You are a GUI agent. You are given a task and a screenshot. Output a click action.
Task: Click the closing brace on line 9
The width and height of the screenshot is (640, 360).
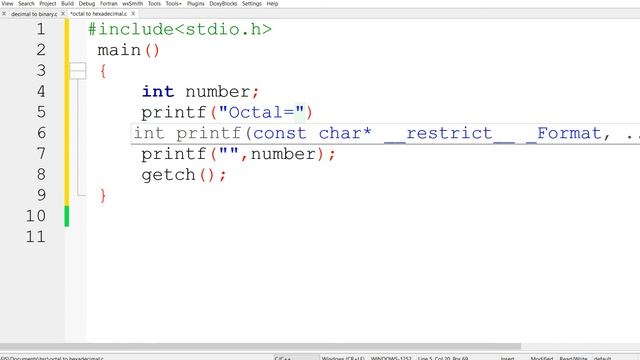pyautogui.click(x=103, y=196)
